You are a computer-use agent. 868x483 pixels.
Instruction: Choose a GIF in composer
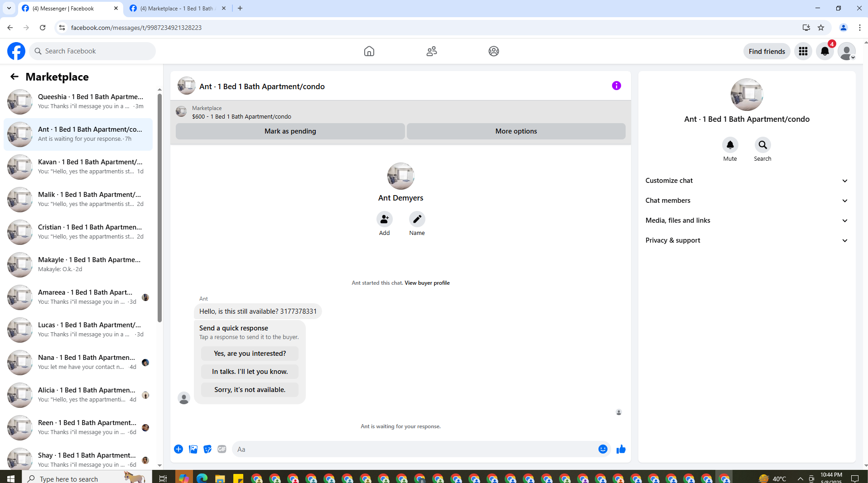(222, 449)
